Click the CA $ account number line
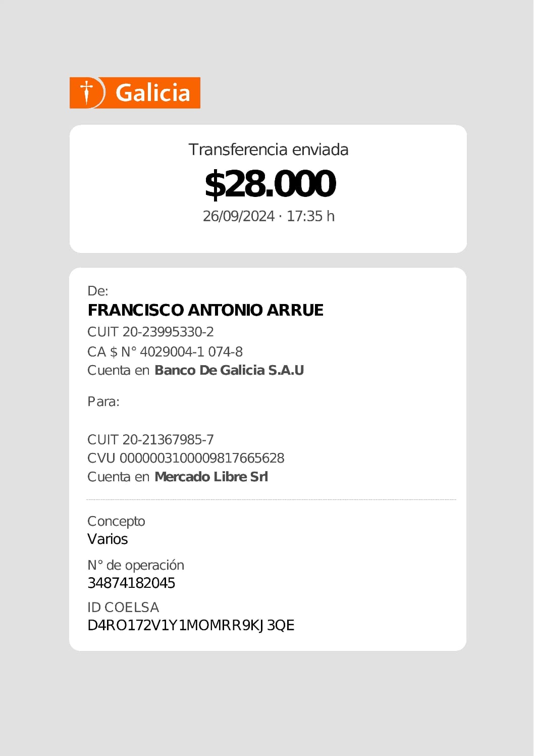 [x=165, y=351]
